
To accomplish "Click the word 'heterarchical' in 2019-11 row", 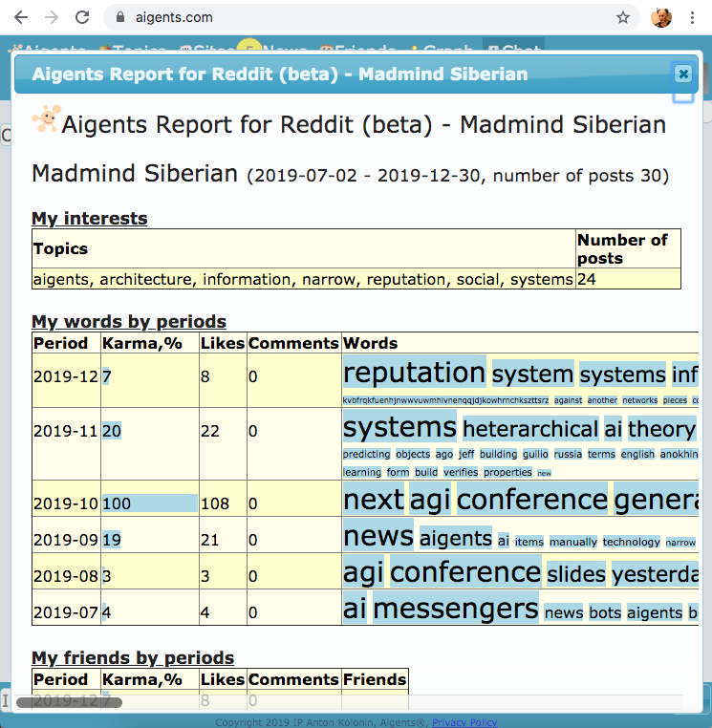I will [530, 429].
